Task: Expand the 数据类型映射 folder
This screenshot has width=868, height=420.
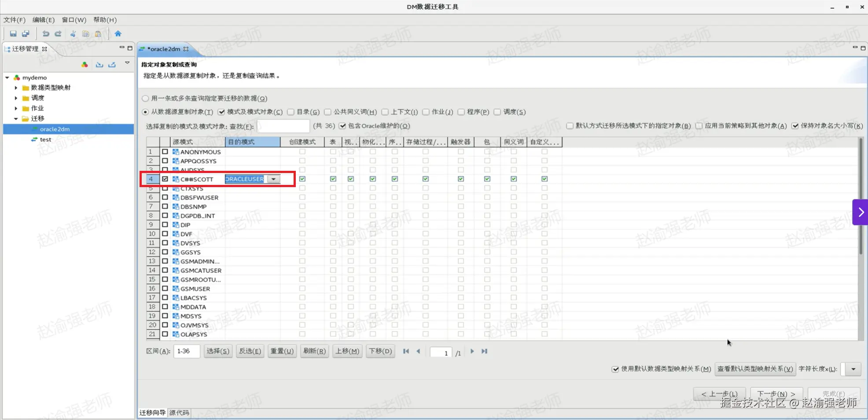Action: point(16,88)
